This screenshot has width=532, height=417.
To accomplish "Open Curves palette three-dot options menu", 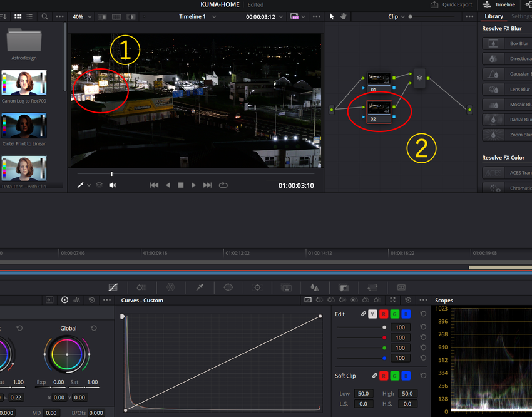I will [423, 300].
